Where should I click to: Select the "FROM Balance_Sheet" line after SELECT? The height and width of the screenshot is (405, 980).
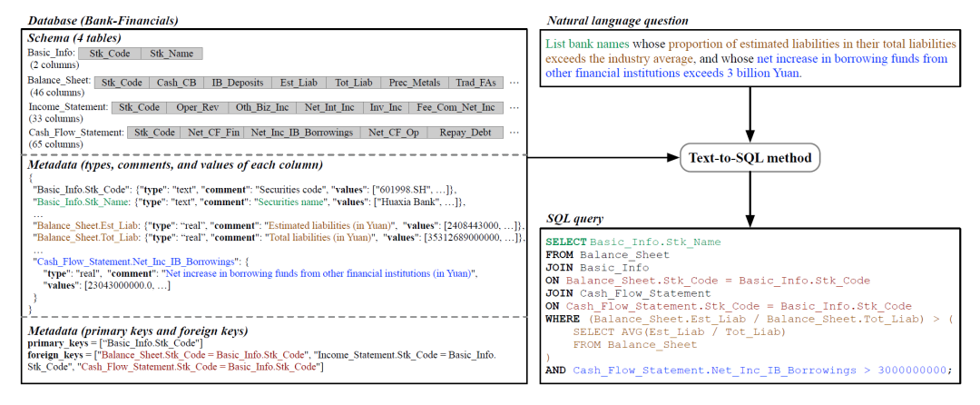click(x=607, y=255)
